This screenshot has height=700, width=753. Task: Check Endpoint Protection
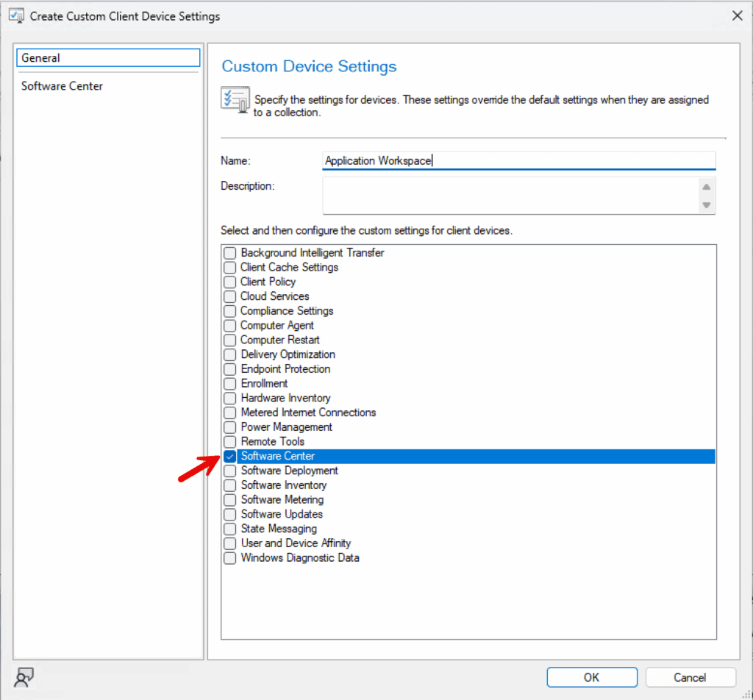click(x=230, y=369)
